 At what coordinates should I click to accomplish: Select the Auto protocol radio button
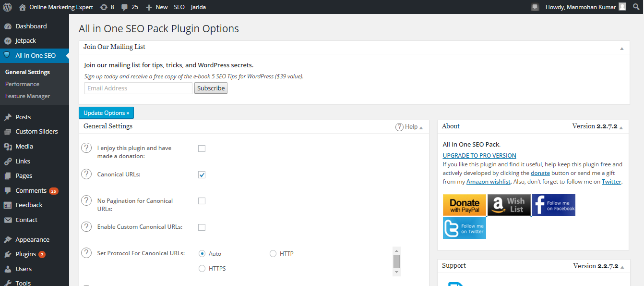[202, 253]
